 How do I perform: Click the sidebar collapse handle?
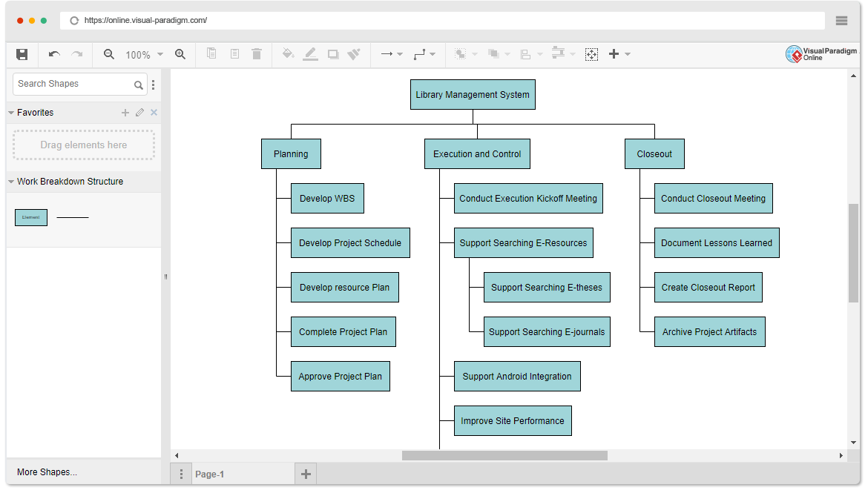(165, 277)
